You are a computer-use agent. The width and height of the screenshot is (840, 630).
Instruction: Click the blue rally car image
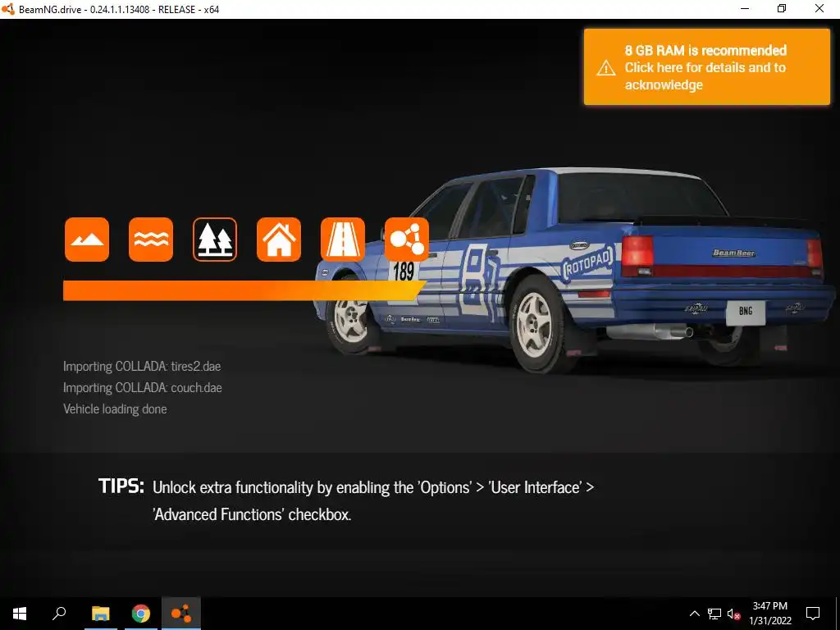pyautogui.click(x=576, y=271)
